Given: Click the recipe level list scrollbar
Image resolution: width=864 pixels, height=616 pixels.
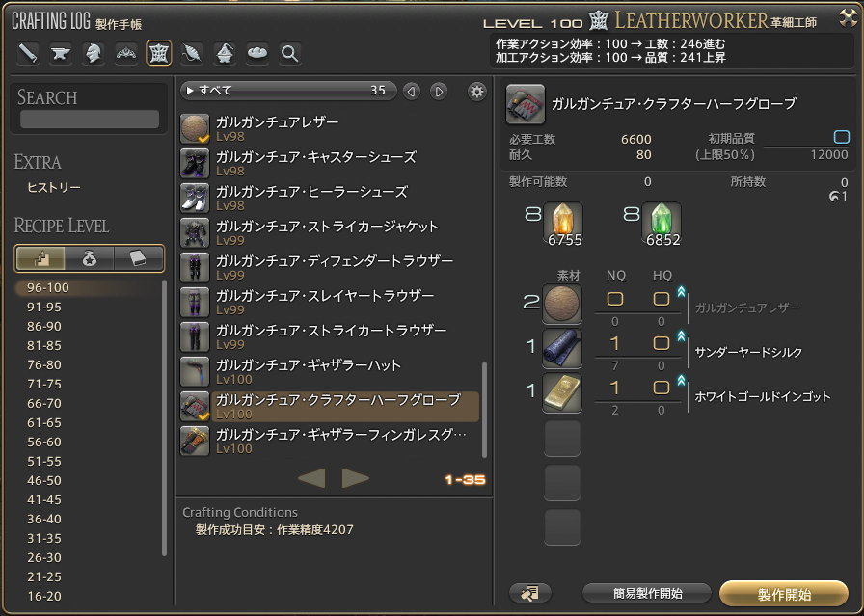Looking at the screenshot, I should (x=164, y=418).
